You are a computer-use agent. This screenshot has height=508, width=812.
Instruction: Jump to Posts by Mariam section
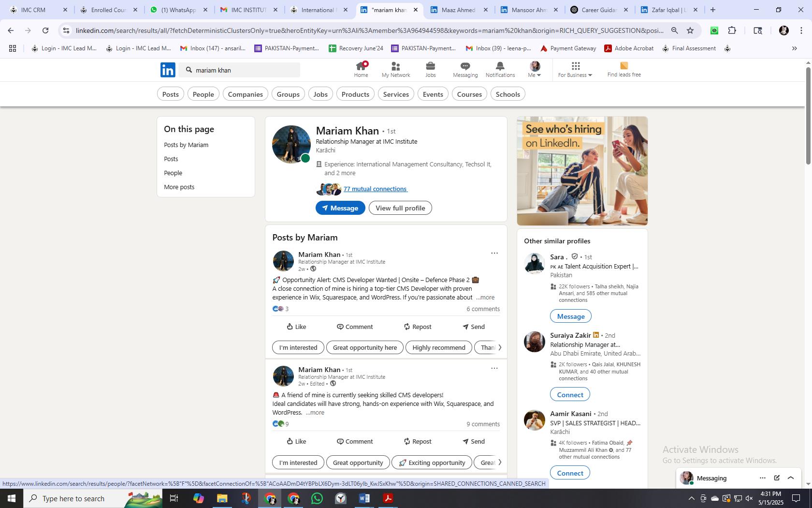pyautogui.click(x=186, y=145)
